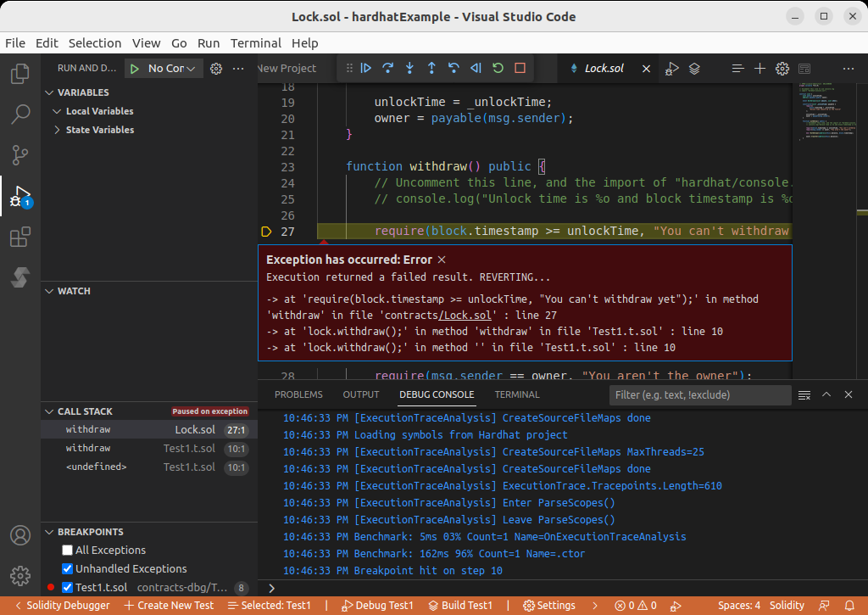Open the Source Control view
Screen dimensions: 868x615
tap(19, 154)
